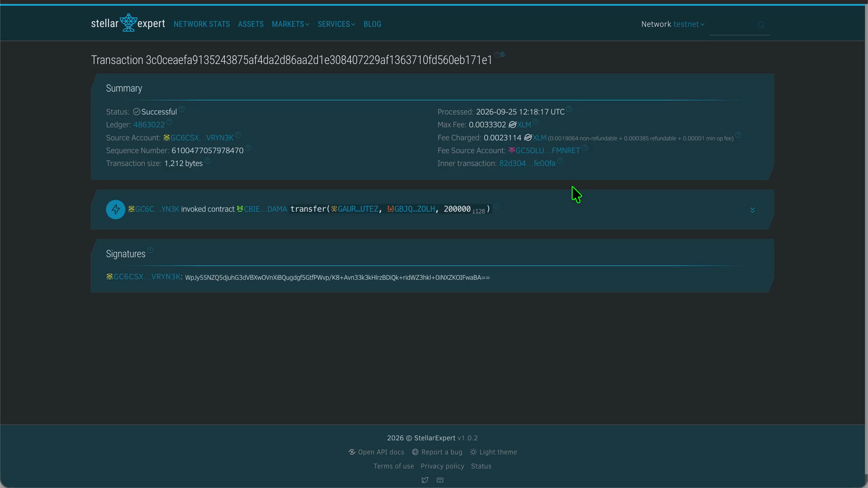Image resolution: width=868 pixels, height=488 pixels.
Task: Open the XLM asset link beside Max Fee
Action: [x=519, y=125]
